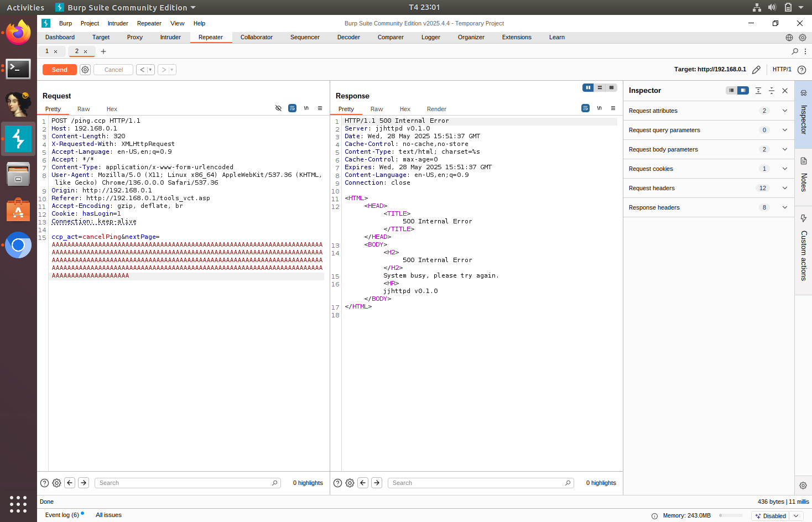This screenshot has height=522, width=812.
Task: Go to previous match in response search
Action: click(363, 483)
